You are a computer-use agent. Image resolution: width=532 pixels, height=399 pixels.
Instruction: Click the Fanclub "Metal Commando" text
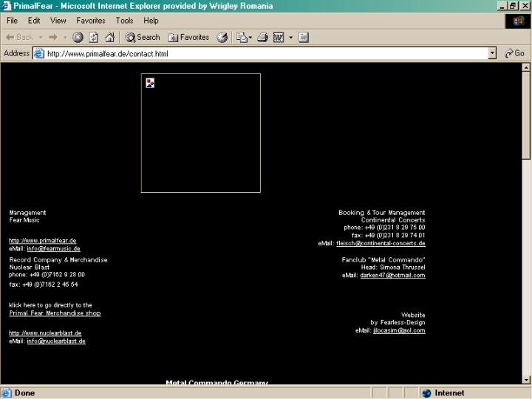coord(383,260)
